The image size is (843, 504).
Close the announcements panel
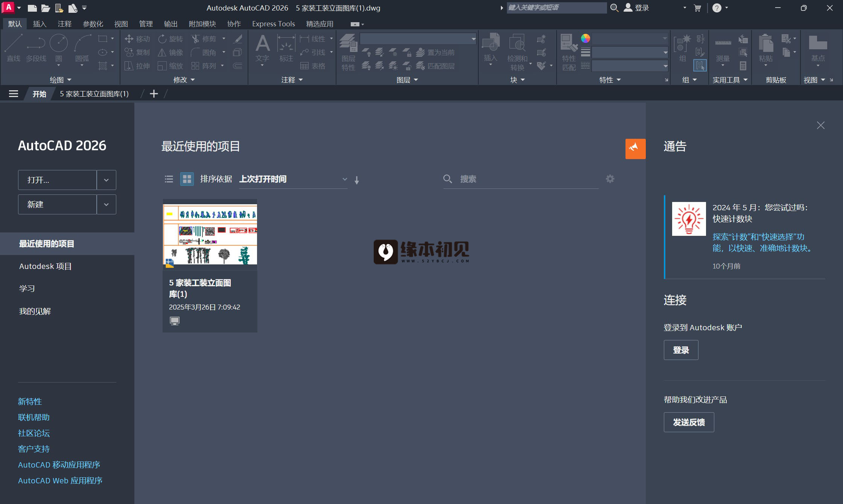pyautogui.click(x=820, y=125)
